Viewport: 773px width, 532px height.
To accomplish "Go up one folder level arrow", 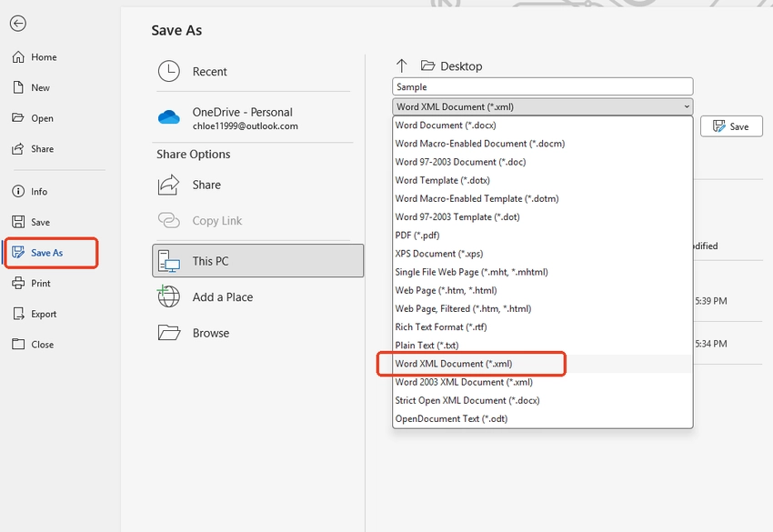I will coord(401,66).
